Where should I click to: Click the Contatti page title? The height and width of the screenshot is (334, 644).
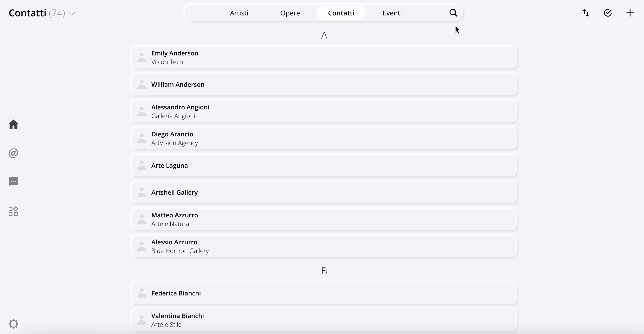click(x=27, y=13)
